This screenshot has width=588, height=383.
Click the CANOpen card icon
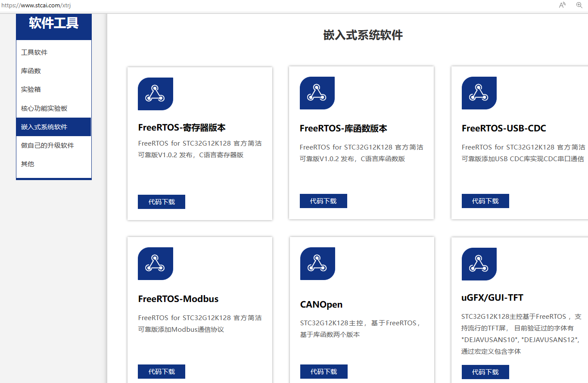pyautogui.click(x=317, y=264)
